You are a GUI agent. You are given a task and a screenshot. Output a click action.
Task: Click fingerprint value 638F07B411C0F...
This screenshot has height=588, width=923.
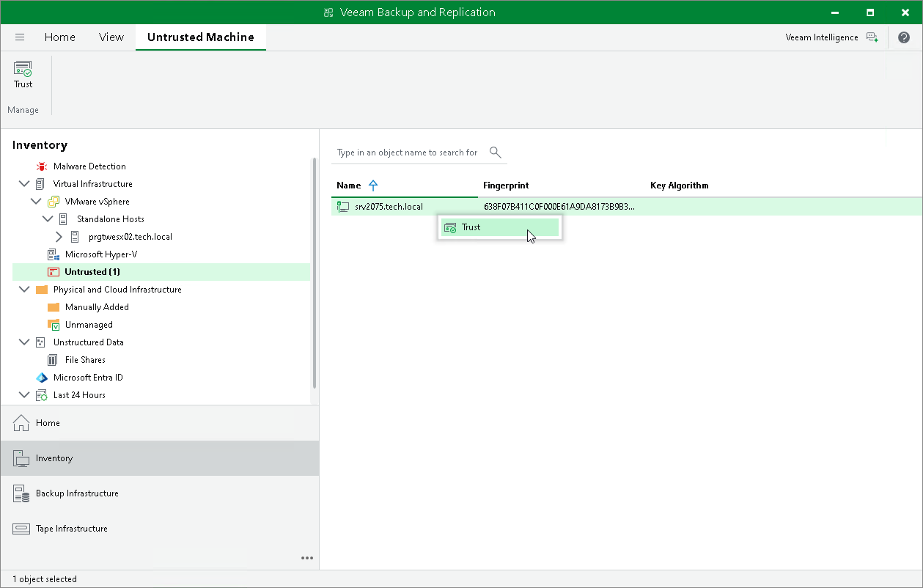pyautogui.click(x=559, y=207)
